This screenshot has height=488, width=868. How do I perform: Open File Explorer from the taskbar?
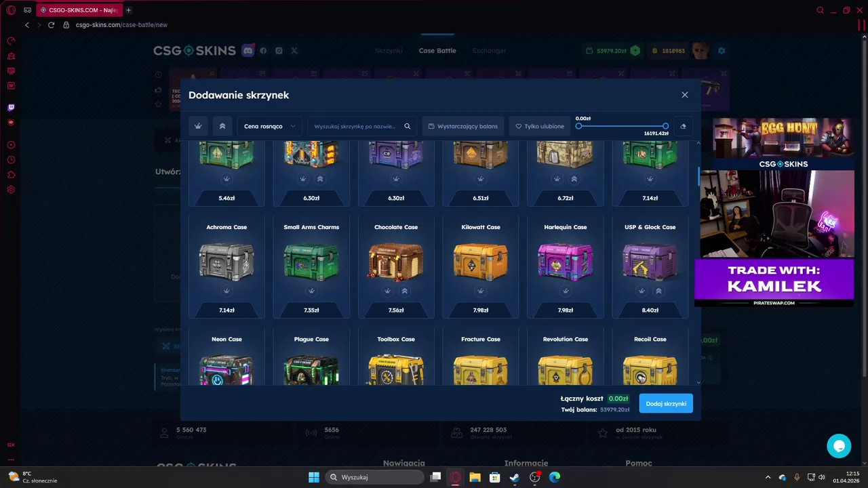click(475, 477)
